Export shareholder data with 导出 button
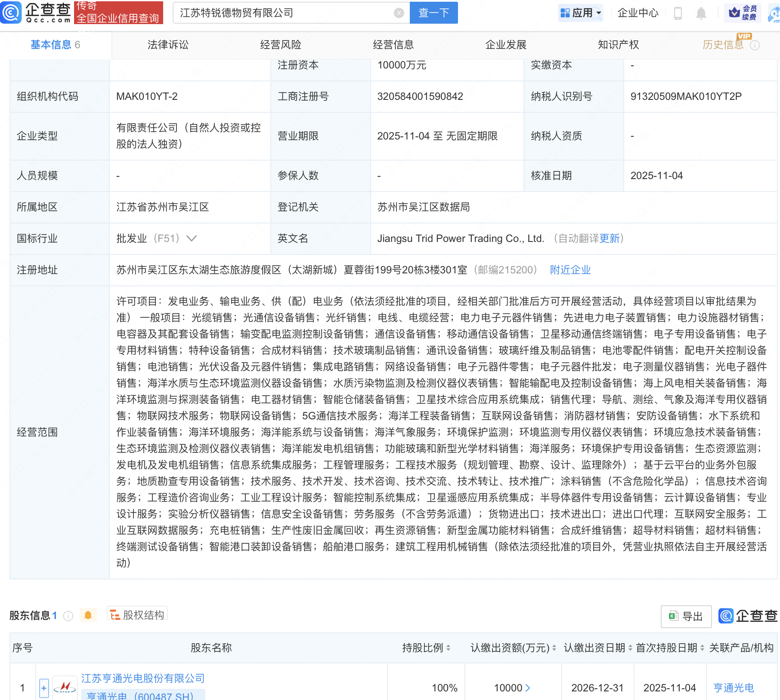Screen dimensions: 780x700 pos(686,616)
